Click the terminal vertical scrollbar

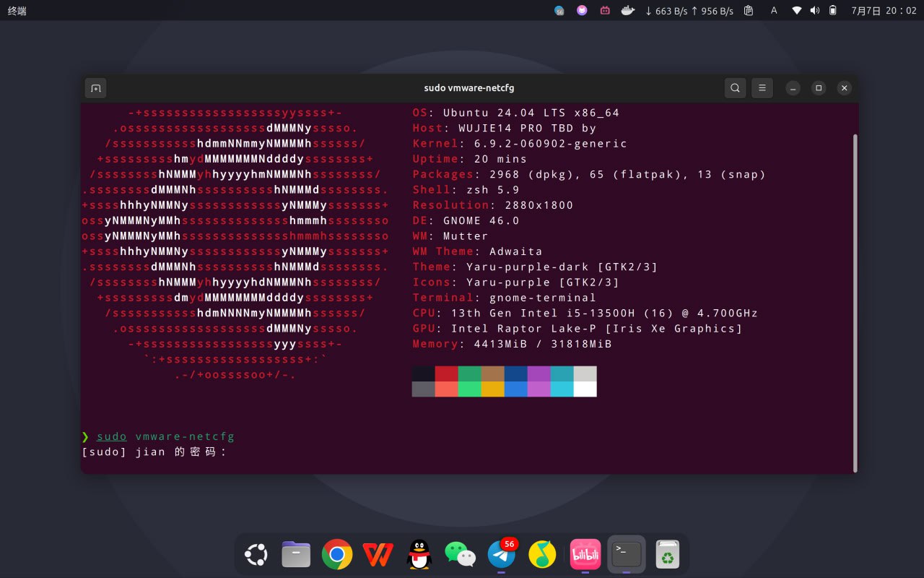[855, 302]
